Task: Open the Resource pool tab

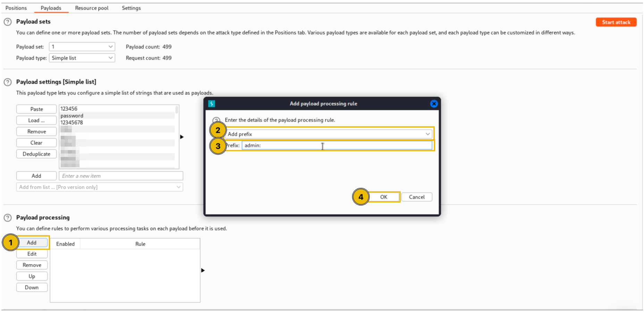Action: click(92, 8)
